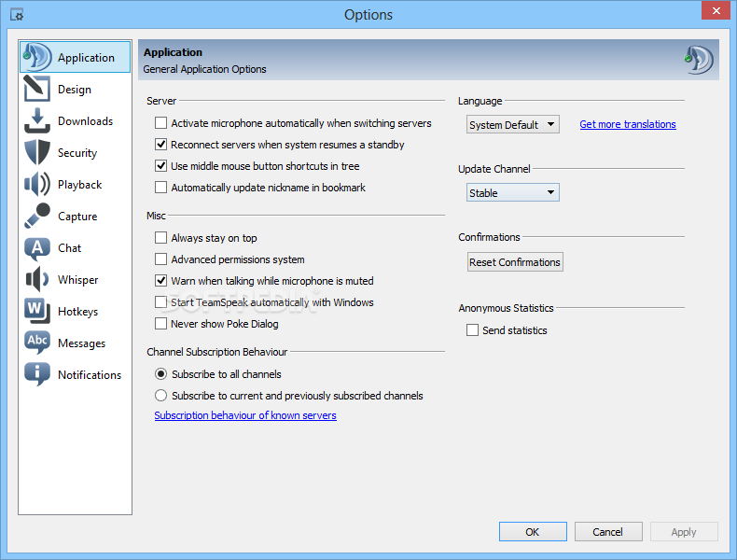Select the Whisper label in sidebar
Viewport: 737px width, 560px height.
point(78,280)
